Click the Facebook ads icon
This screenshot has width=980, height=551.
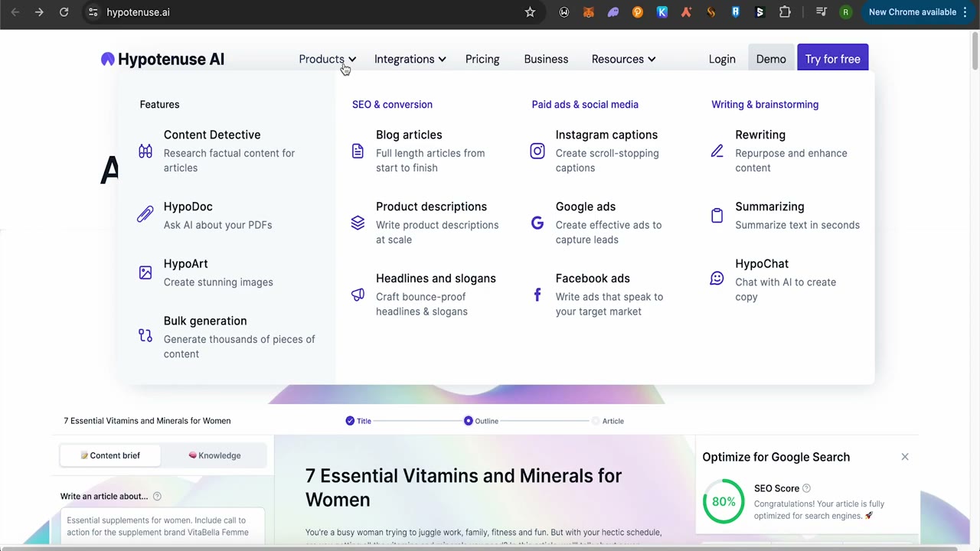point(537,295)
